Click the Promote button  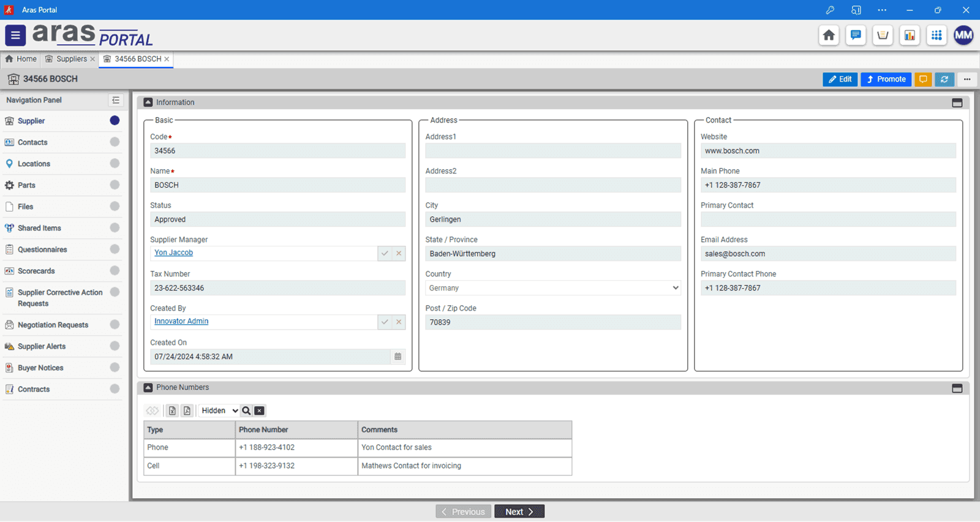[886, 79]
